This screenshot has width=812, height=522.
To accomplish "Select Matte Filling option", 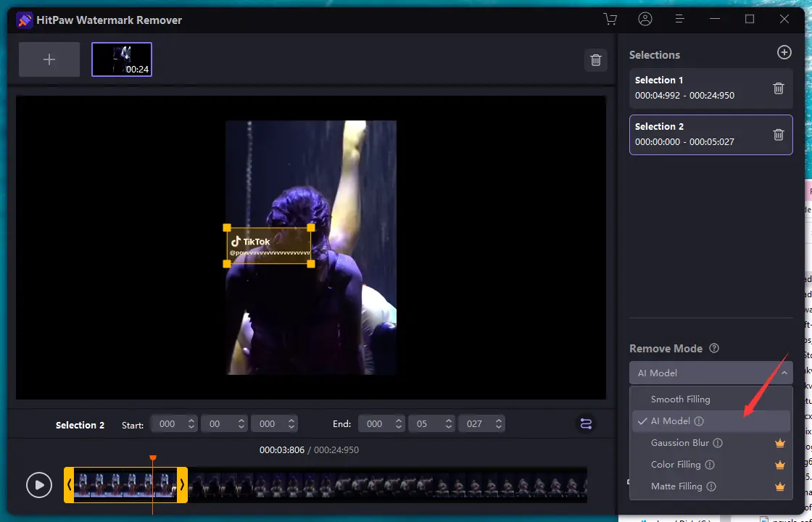I will pos(676,486).
